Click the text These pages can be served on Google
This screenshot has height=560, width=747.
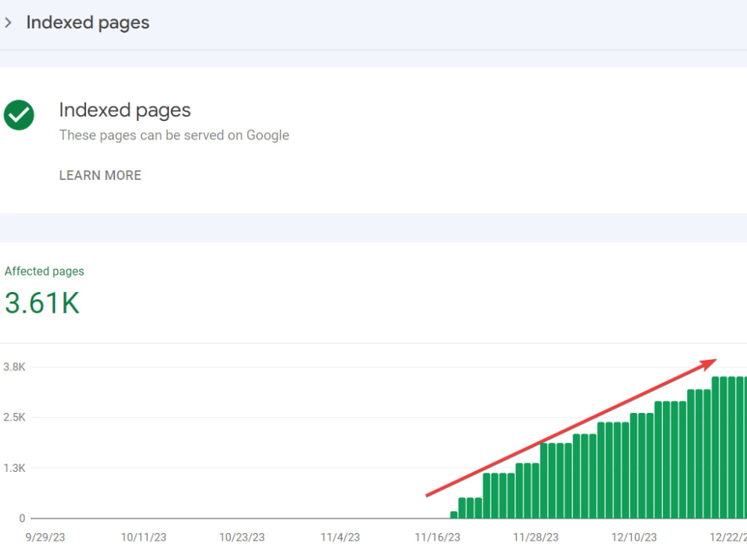[174, 135]
